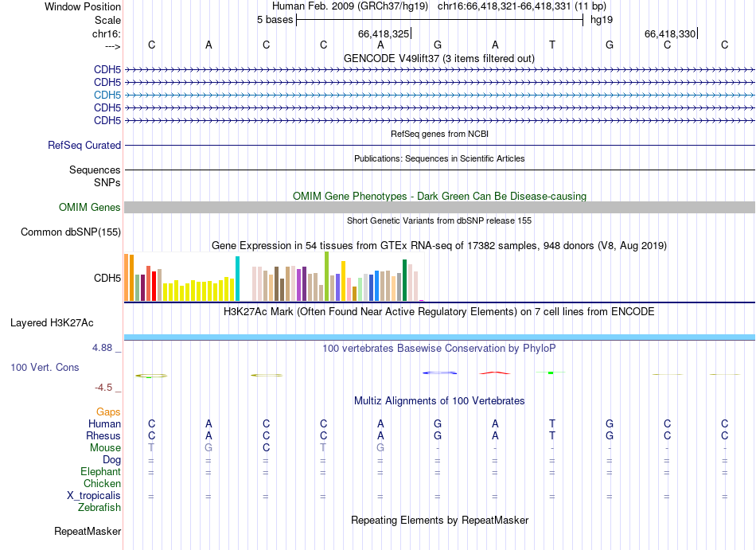Click the Mouse species label
The image size is (756, 550).
click(105, 448)
